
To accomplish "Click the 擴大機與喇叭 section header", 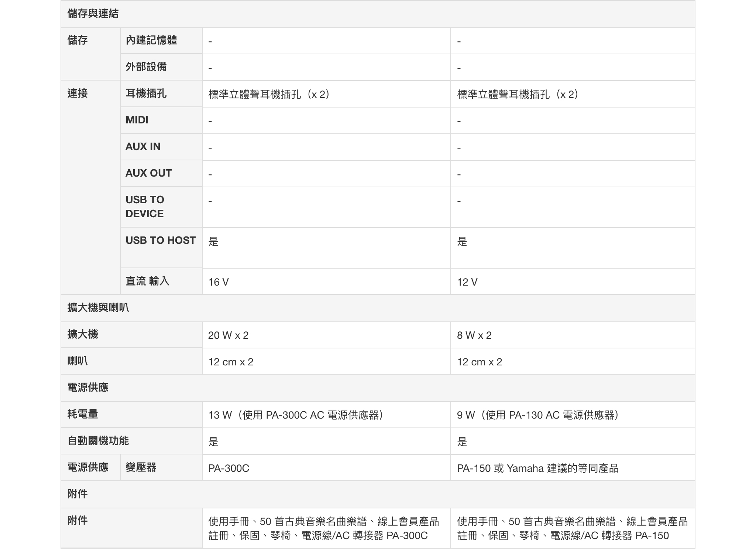I will coord(98,308).
